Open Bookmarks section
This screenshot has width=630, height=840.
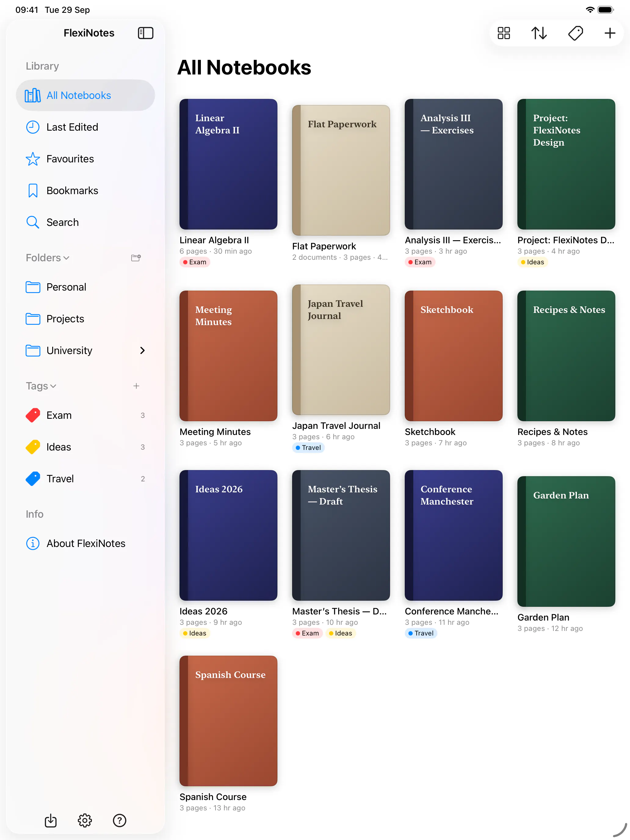(x=85, y=191)
